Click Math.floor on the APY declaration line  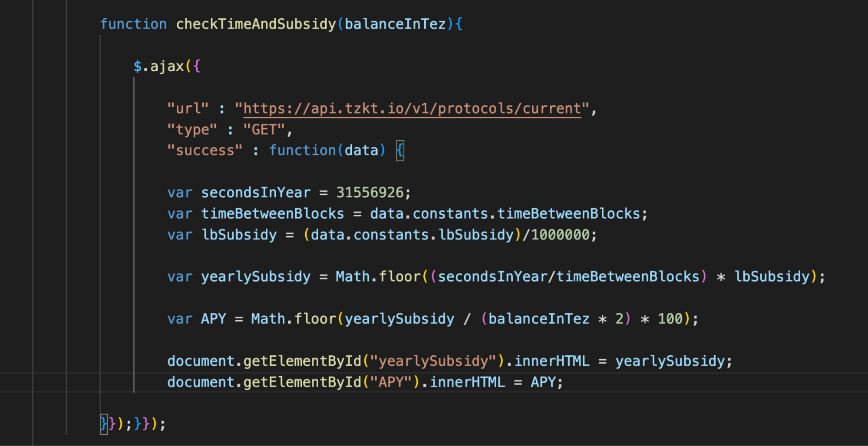[294, 319]
